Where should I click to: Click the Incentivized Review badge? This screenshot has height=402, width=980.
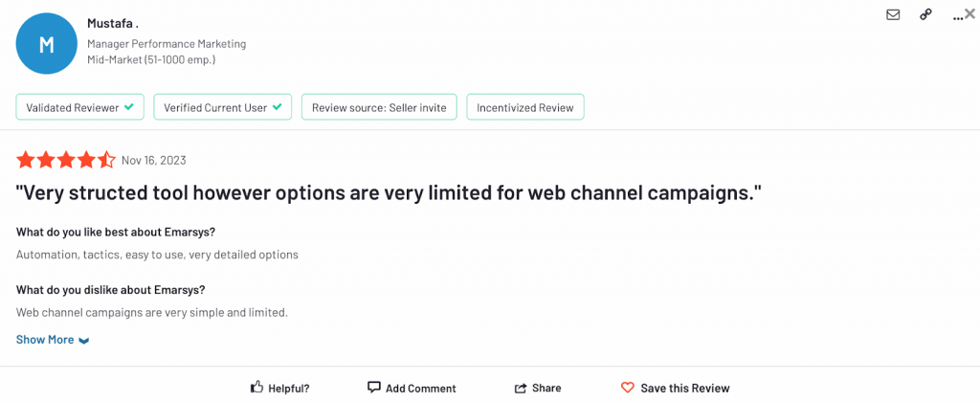[x=524, y=107]
